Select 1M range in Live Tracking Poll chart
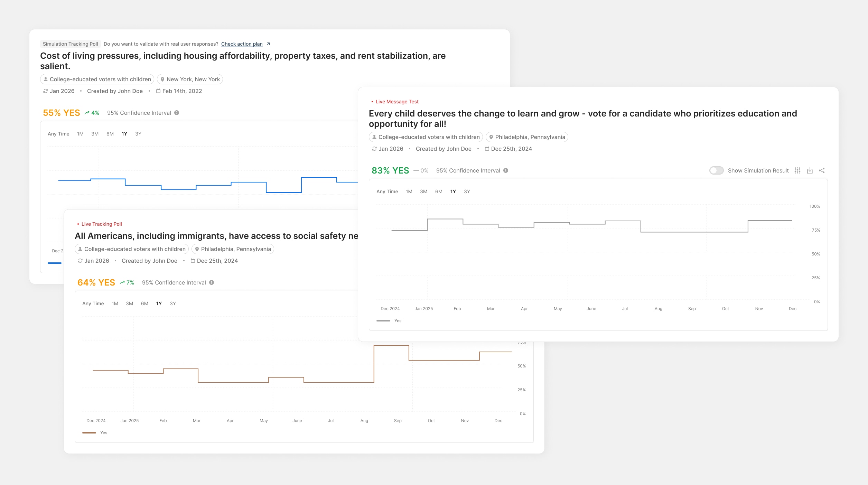 (x=115, y=304)
